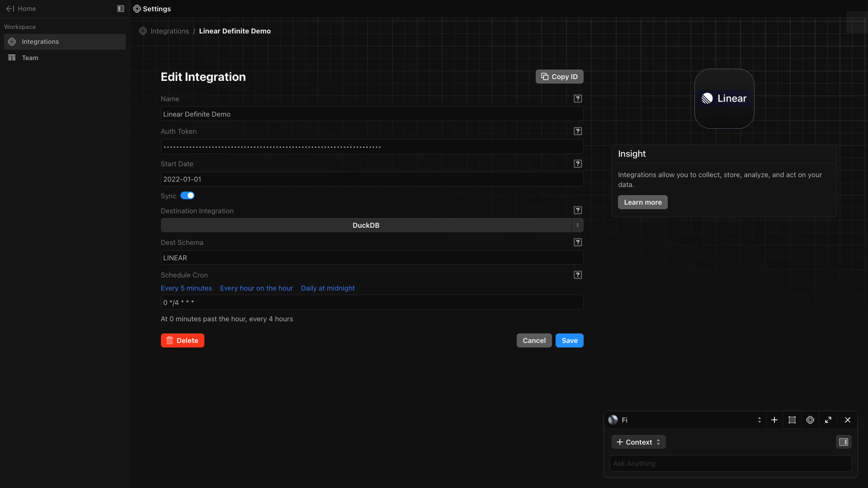Toggle the Sync switch off

point(187,196)
